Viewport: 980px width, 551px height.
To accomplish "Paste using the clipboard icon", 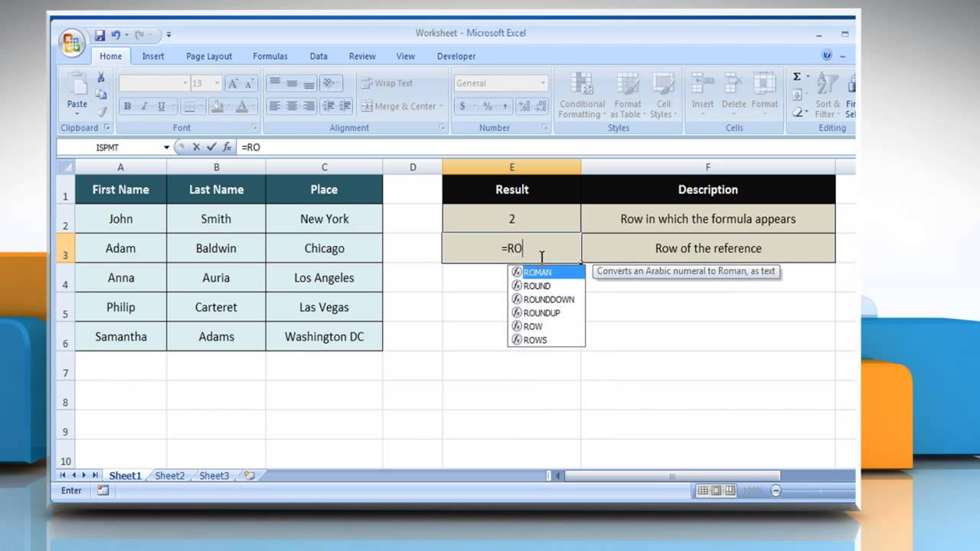I will [x=77, y=84].
